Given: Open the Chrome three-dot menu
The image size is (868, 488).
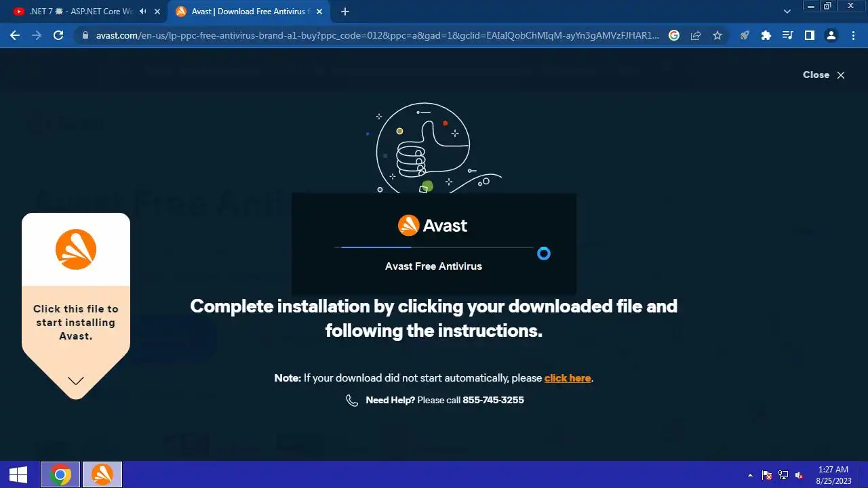Looking at the screenshot, I should coord(854,36).
